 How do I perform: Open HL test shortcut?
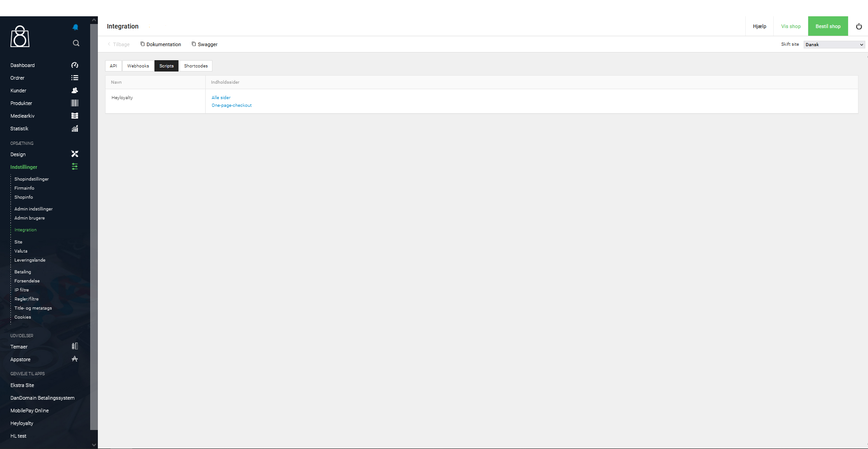18,436
